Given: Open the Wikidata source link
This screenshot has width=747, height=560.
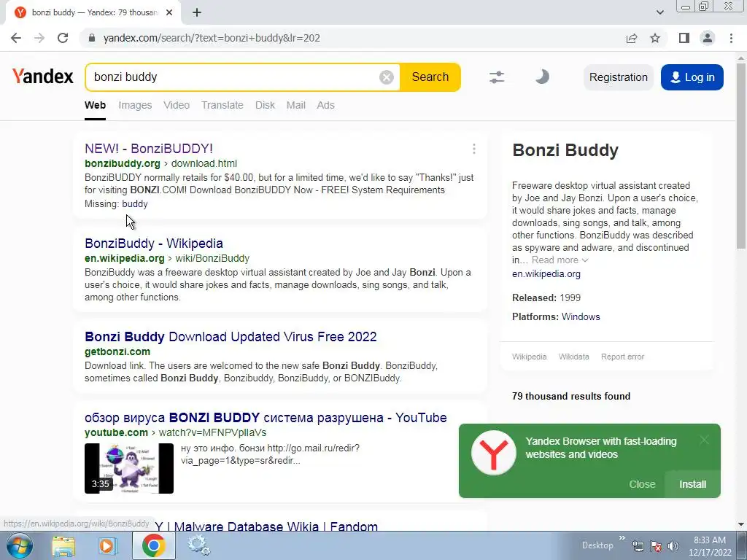Looking at the screenshot, I should (573, 357).
